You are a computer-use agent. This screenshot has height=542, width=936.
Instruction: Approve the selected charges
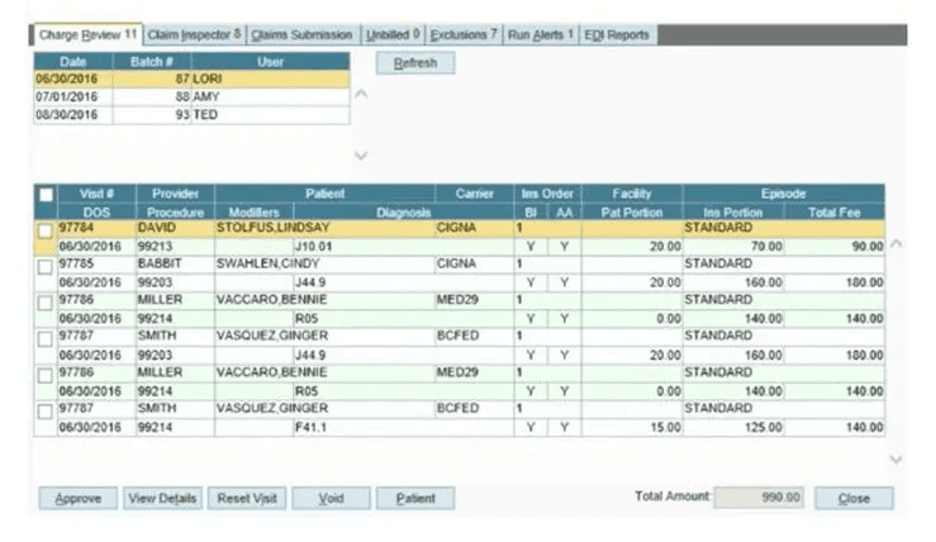78,498
